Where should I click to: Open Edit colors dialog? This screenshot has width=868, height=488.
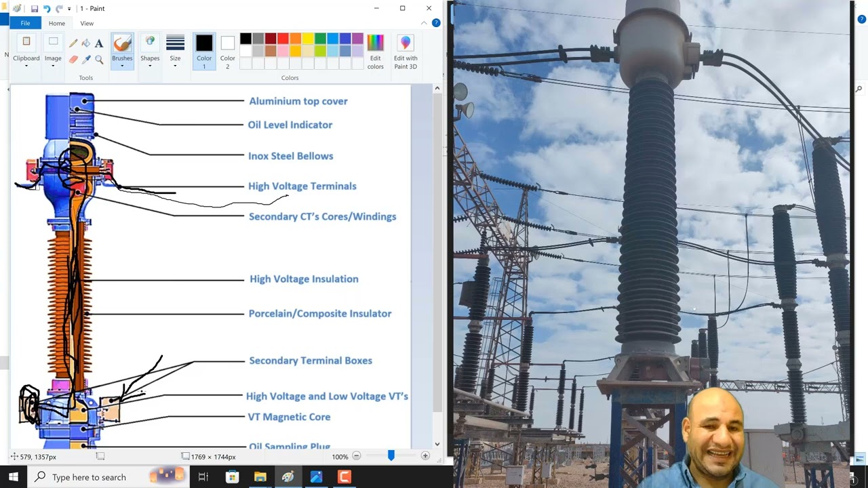[x=375, y=51]
